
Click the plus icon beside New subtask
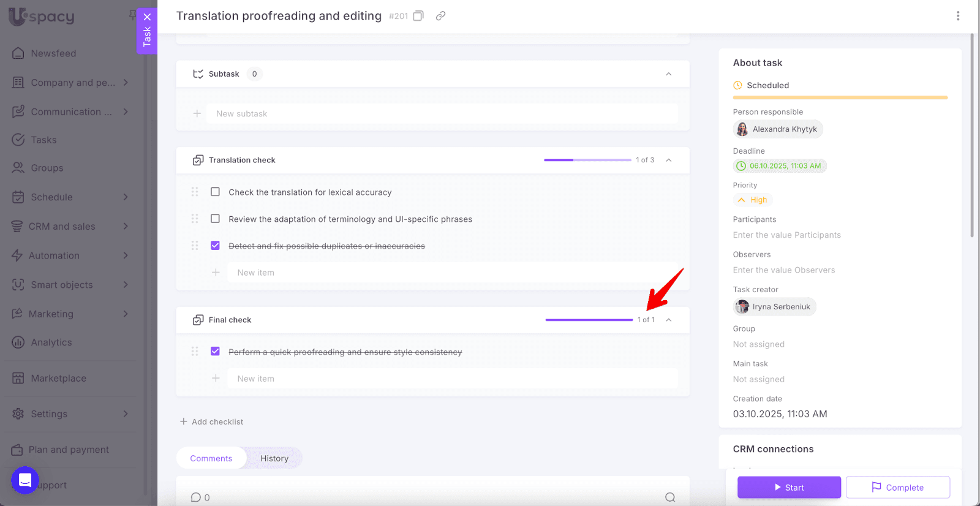[197, 113]
